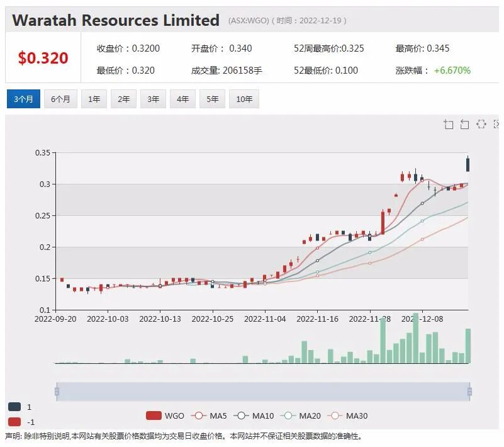Click the 最低价：0.320 value

126,71
